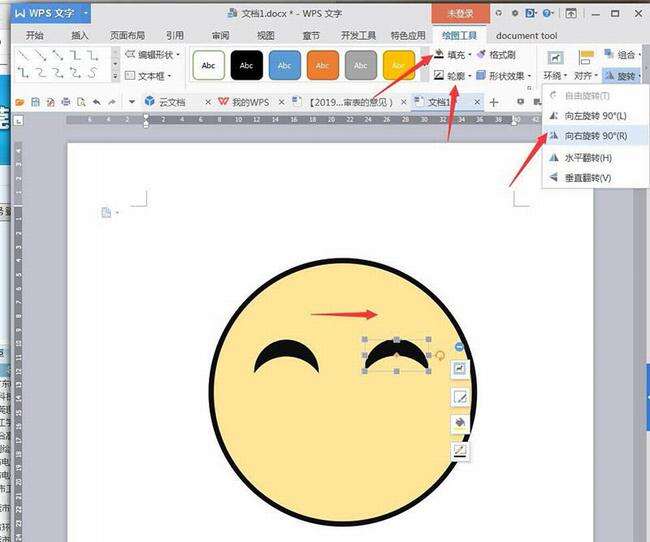This screenshot has width=650, height=542.
Task: Close the 文档1 tab
Action: pos(477,102)
